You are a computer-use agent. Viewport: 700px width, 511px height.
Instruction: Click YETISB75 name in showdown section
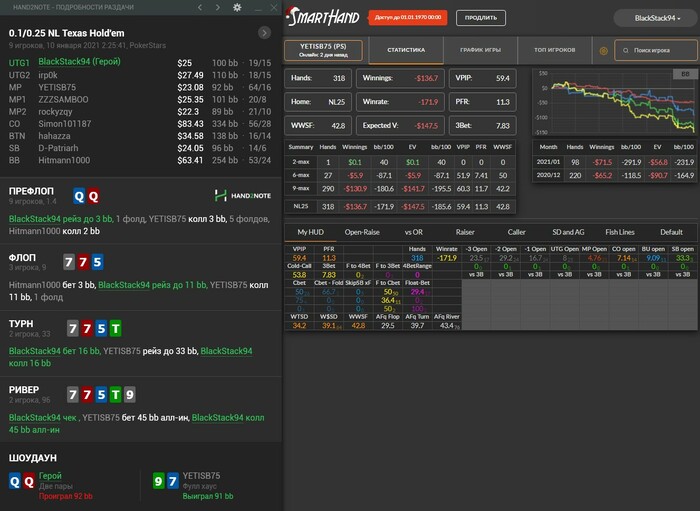(201, 476)
